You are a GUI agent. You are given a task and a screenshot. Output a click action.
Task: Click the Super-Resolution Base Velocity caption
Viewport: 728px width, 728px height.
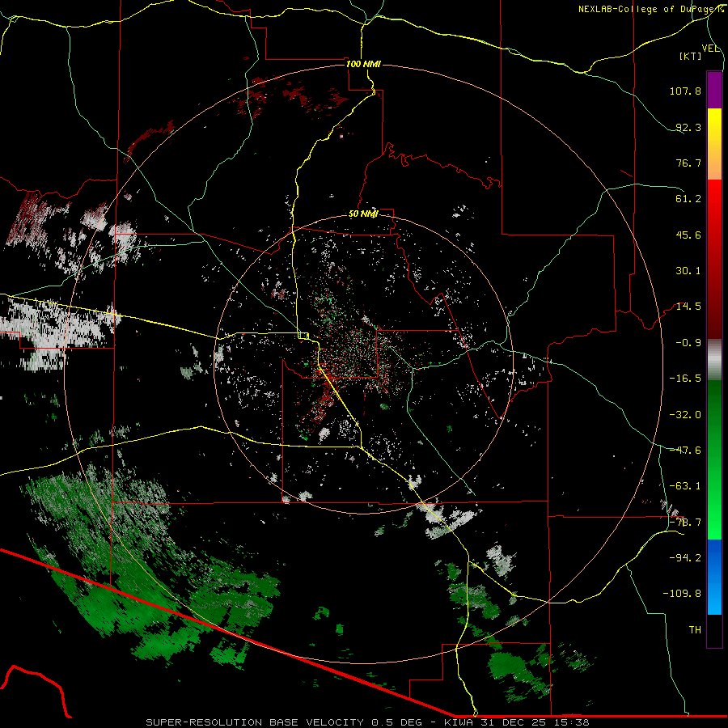368,722
